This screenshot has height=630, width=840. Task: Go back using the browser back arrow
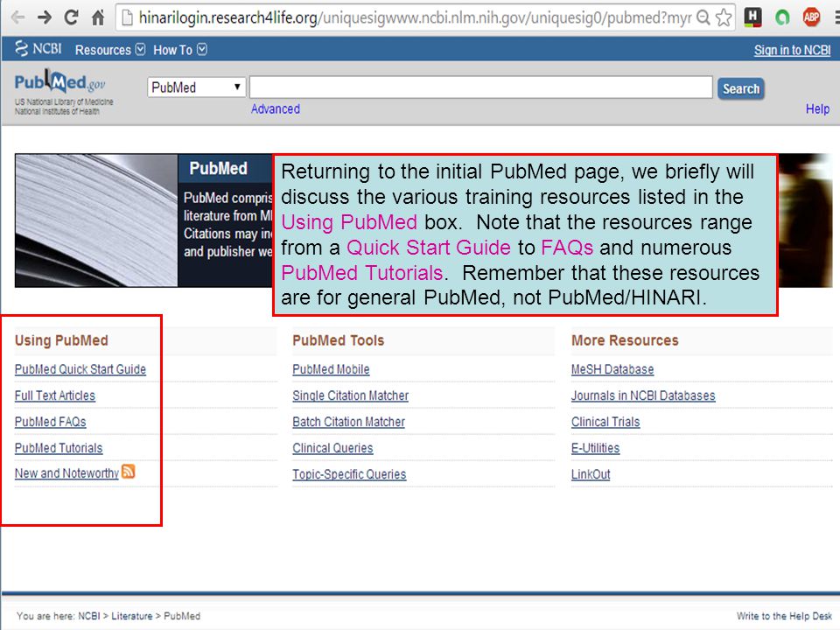click(17, 17)
